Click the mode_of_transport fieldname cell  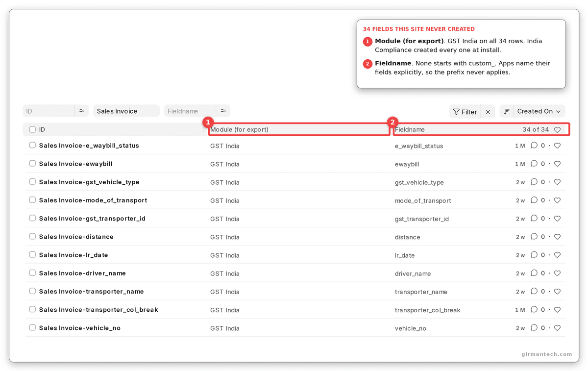[x=423, y=200]
